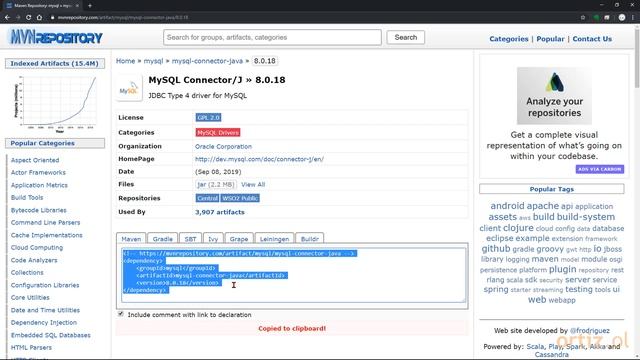Click the MVNRepository logo
The width and height of the screenshot is (640, 360).
(56, 38)
